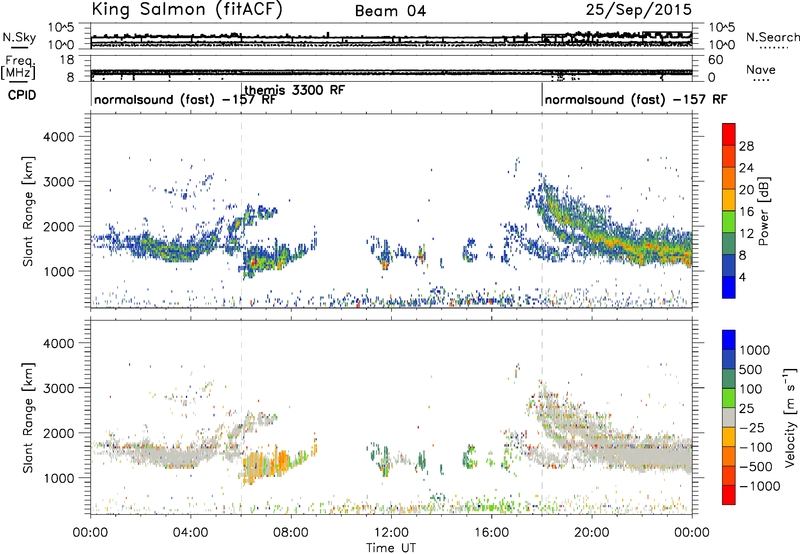Click 'themis 3300 RF' CPID label
The width and height of the screenshot is (800, 554).
coord(295,90)
